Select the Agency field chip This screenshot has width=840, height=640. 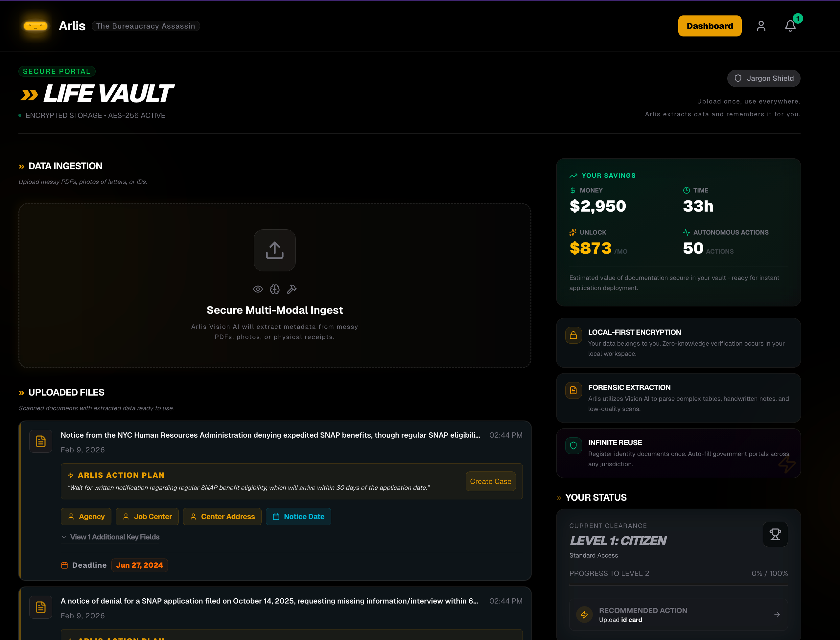point(86,516)
